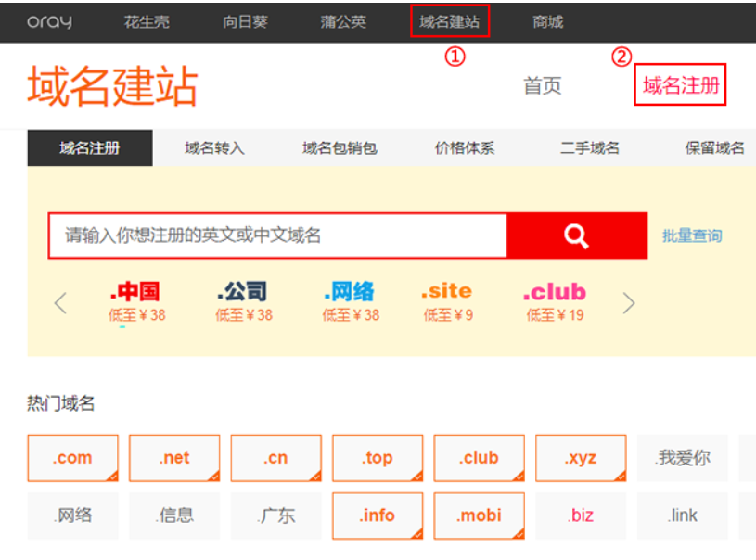Image resolution: width=756 pixels, height=560 pixels.
Task: Switch to the 域名转入 tab
Action: click(214, 148)
